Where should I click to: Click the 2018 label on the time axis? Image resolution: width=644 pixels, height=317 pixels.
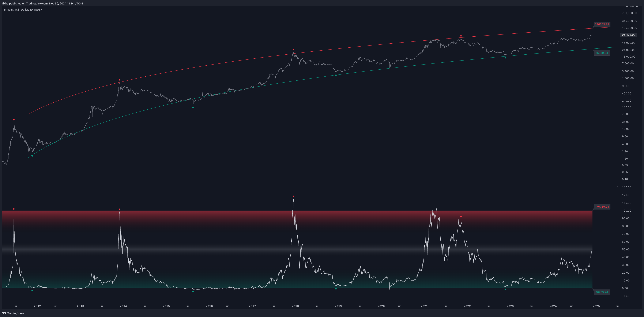(295, 306)
